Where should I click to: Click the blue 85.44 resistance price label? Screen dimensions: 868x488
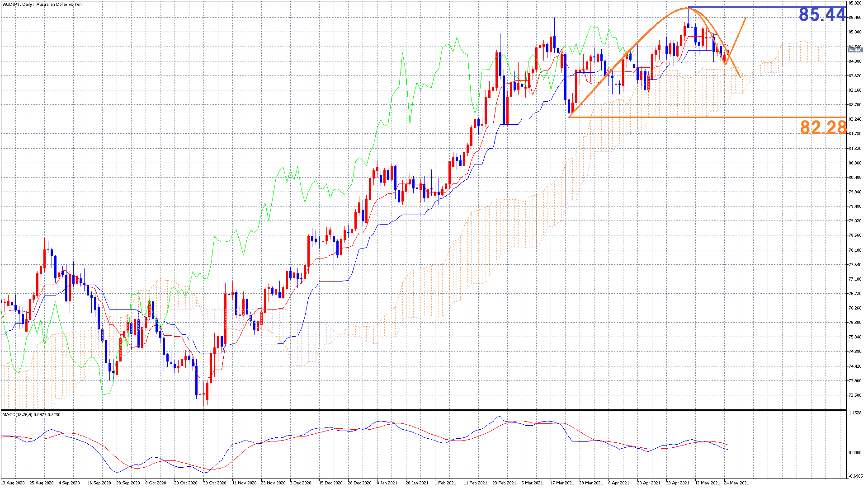point(821,15)
